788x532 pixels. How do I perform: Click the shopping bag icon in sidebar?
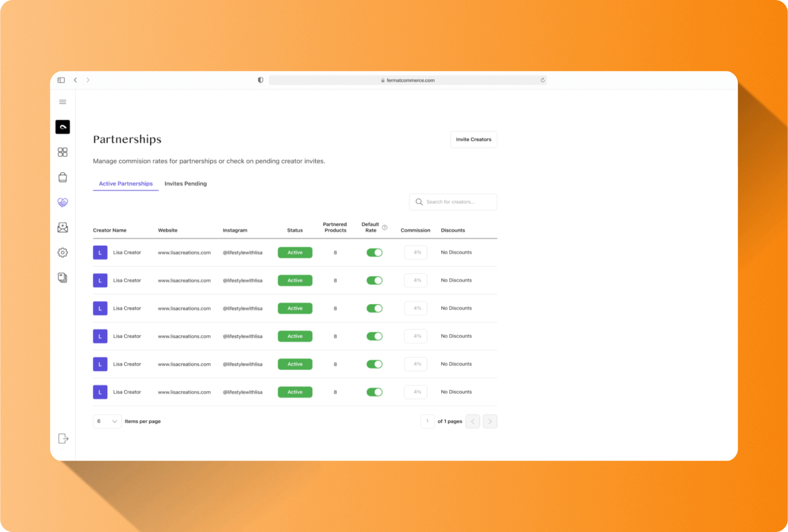point(63,177)
